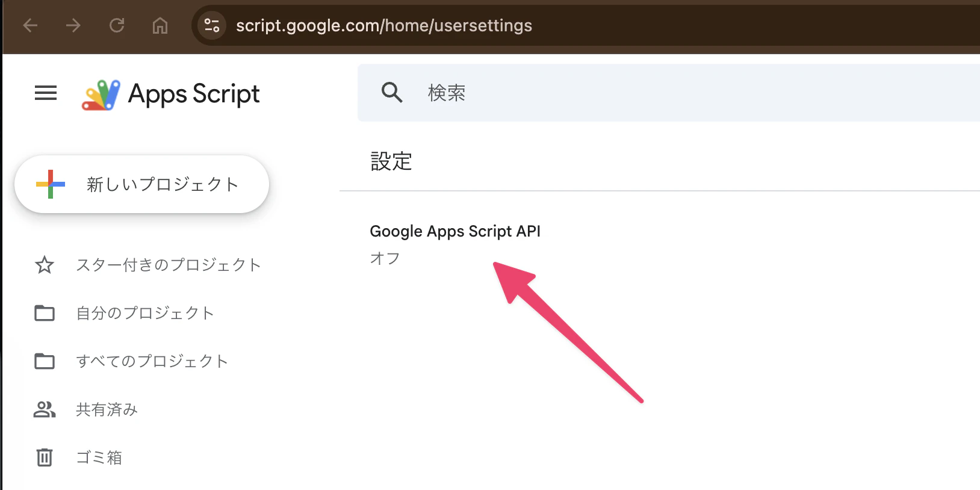This screenshot has height=490, width=980.
Task: Click the people icon for shared projects
Action: 45,409
